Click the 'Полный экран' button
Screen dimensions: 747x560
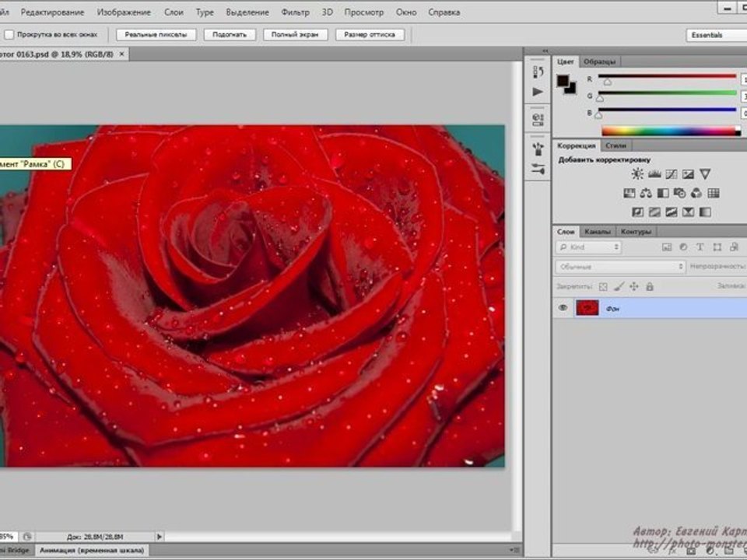point(295,35)
